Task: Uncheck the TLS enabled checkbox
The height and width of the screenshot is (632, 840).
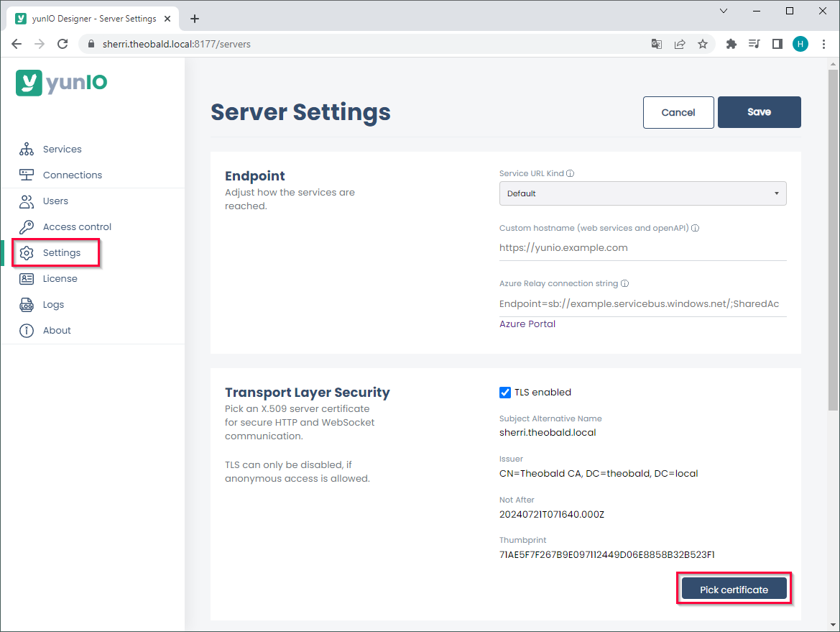Action: pos(504,393)
